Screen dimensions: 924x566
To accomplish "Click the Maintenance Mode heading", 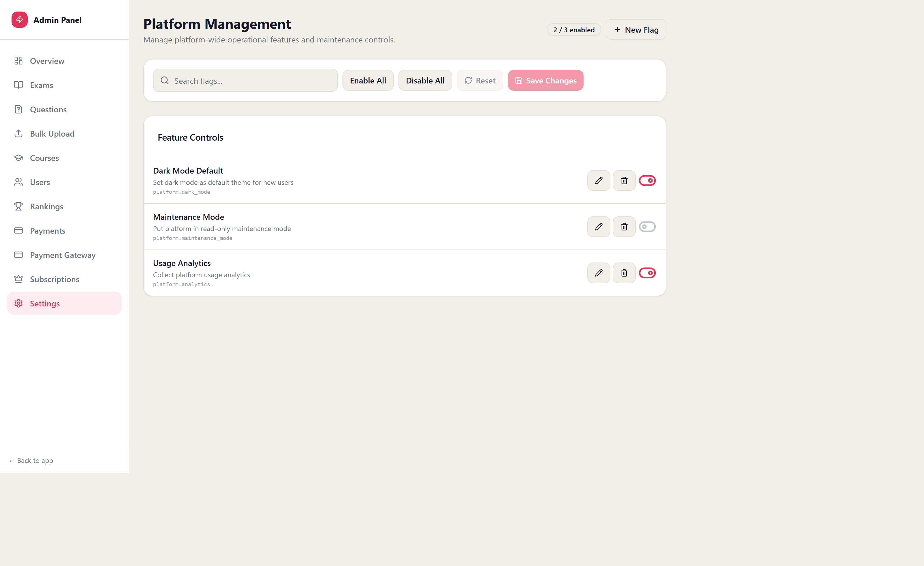I will coord(189,217).
